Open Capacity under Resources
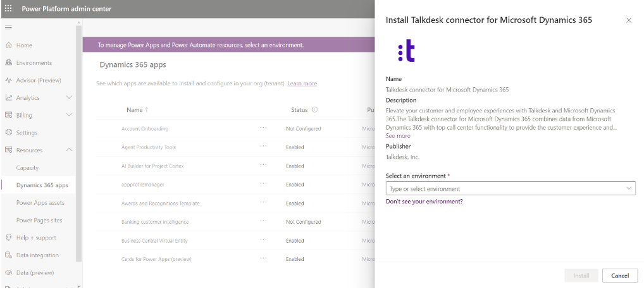644x292 pixels. pyautogui.click(x=27, y=167)
